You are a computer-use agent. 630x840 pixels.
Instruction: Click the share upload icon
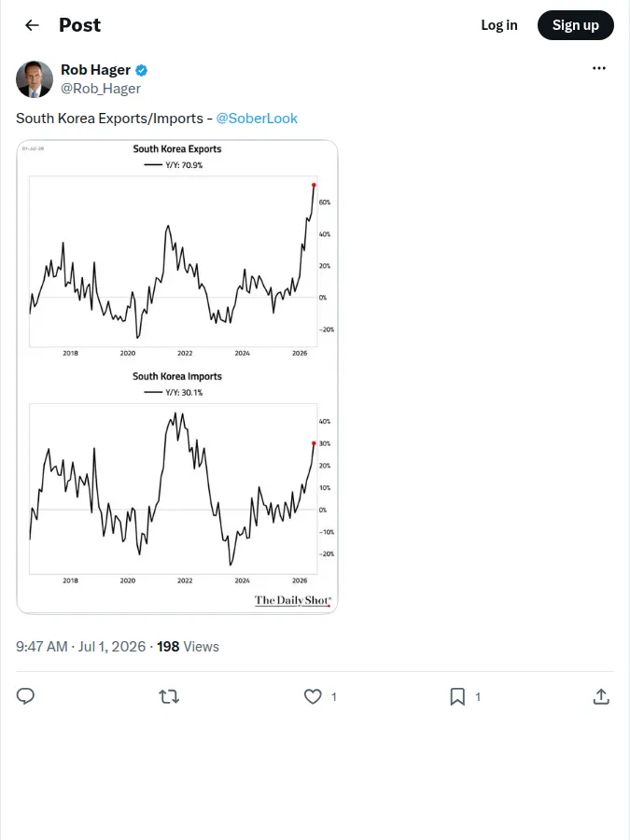(601, 696)
